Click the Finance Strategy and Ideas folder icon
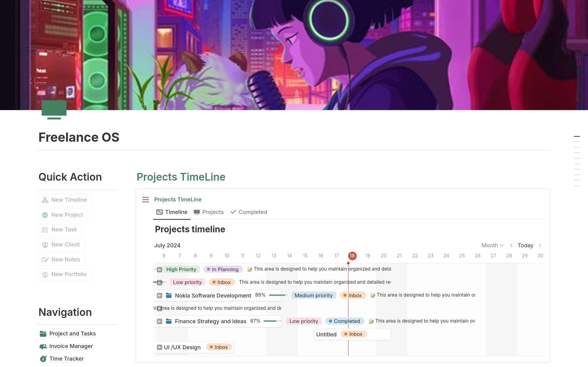Viewport: 588px width, 367px height. pos(169,321)
